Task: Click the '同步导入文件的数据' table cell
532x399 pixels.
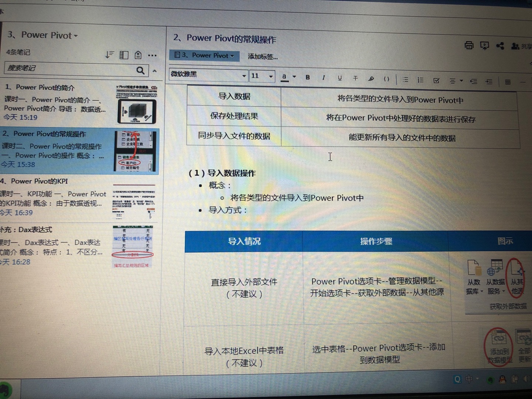Action: [x=234, y=136]
